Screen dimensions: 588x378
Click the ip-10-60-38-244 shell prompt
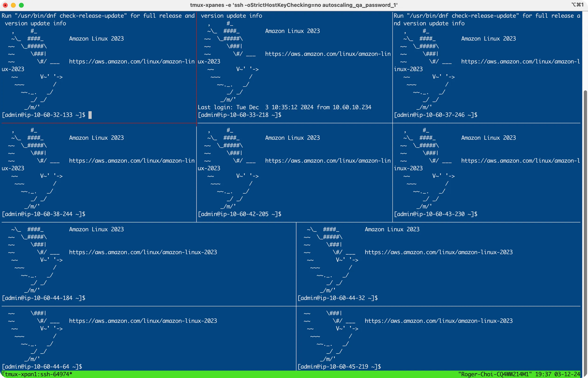(44, 214)
